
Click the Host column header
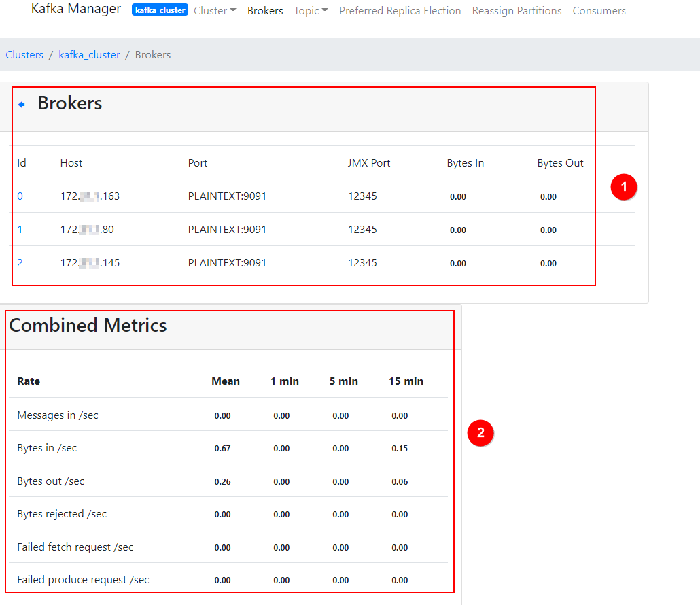(71, 163)
